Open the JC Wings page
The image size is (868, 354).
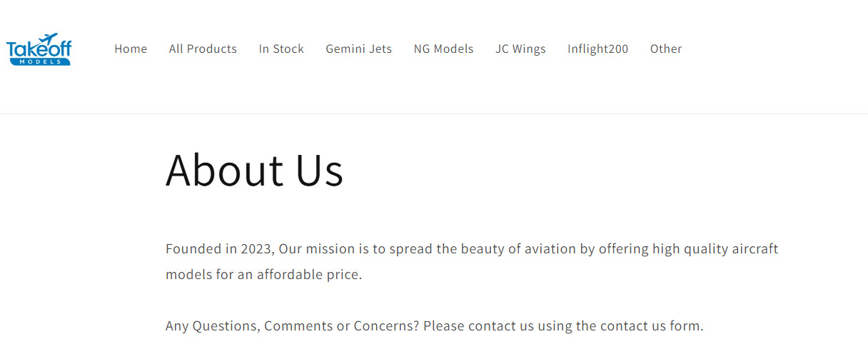pyautogui.click(x=520, y=49)
